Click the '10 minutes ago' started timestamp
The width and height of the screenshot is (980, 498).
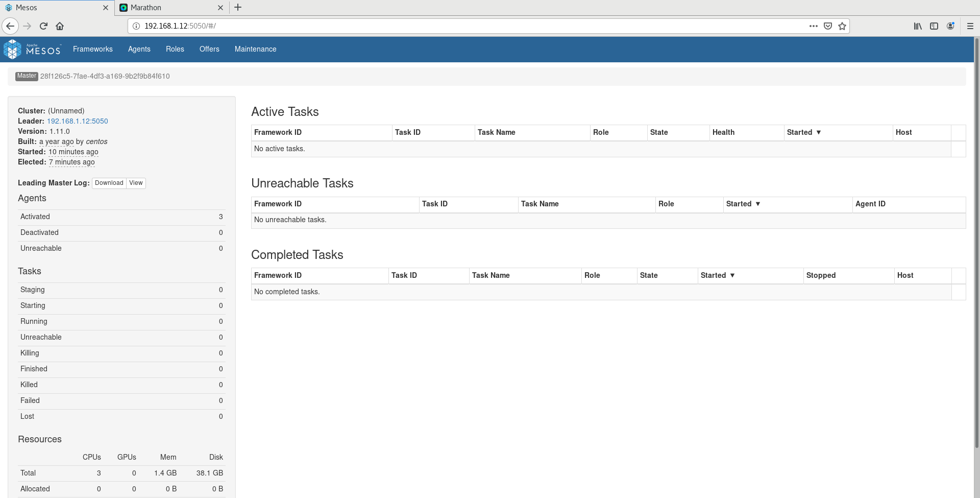73,152
